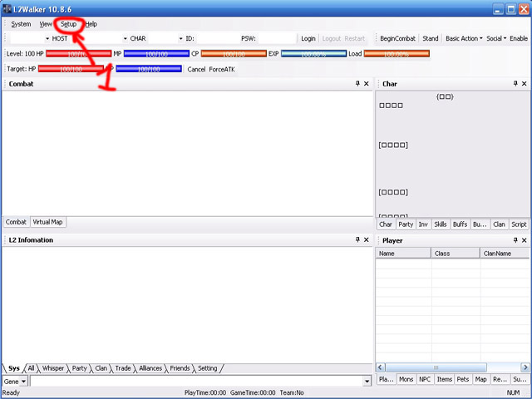Open the System menu

(21, 24)
